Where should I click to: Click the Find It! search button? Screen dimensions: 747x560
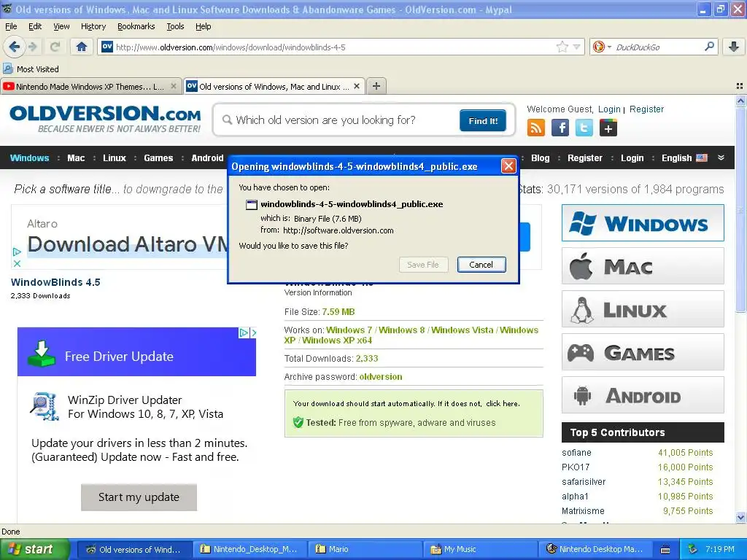pos(483,120)
